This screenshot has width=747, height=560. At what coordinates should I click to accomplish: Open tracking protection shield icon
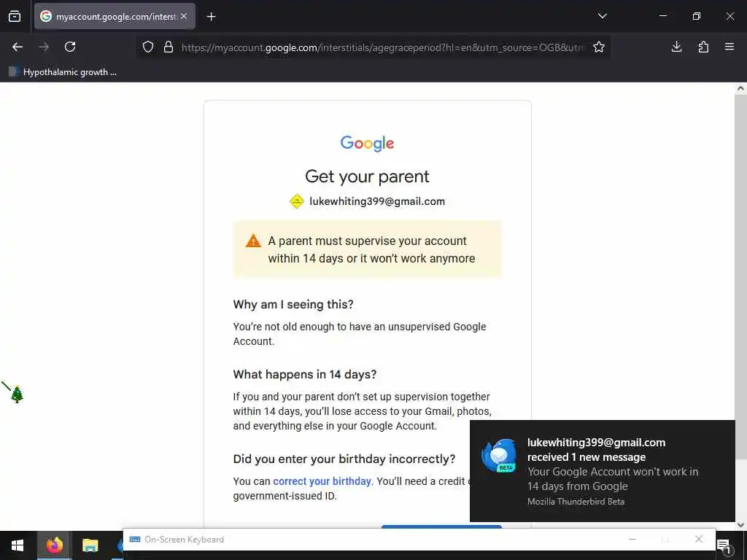[x=148, y=47]
